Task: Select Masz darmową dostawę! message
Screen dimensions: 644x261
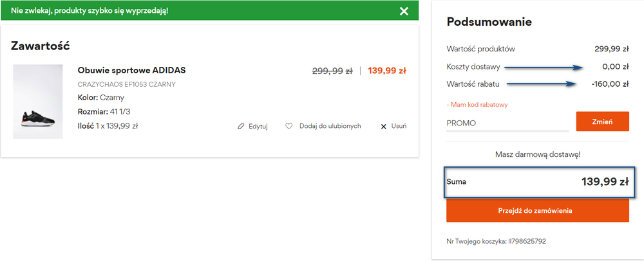Action: (x=538, y=155)
